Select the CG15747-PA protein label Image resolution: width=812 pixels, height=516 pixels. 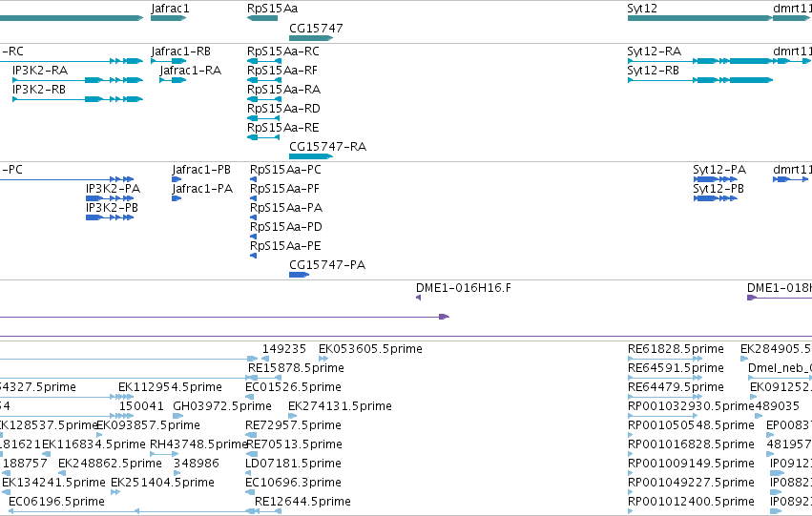[327, 265]
